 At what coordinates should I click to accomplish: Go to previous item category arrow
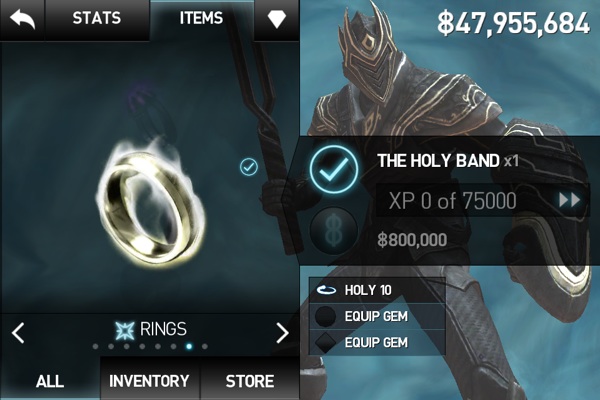pos(18,332)
